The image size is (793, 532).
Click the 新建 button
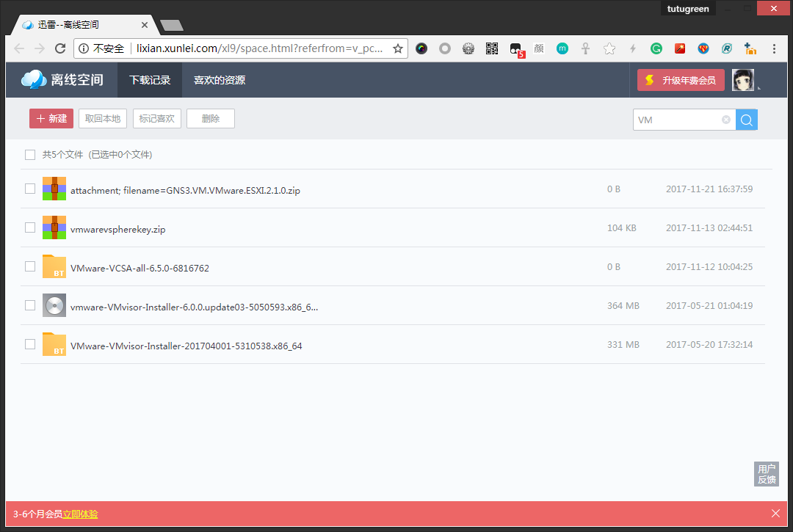point(51,119)
